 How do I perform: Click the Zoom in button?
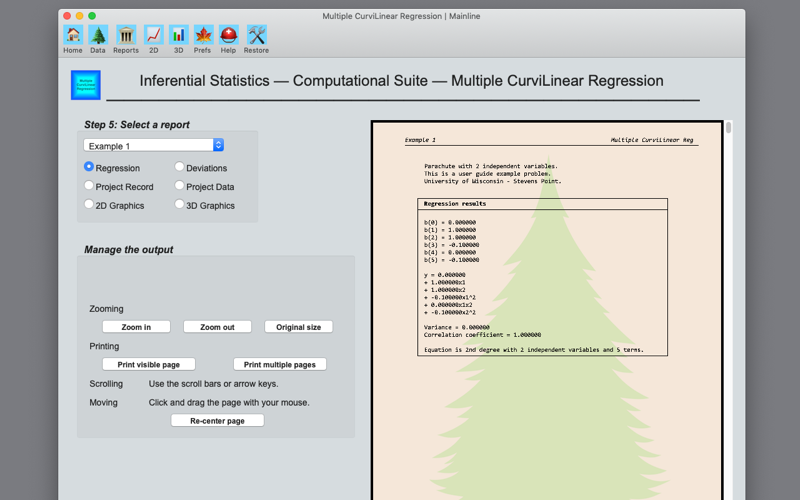pyautogui.click(x=136, y=327)
